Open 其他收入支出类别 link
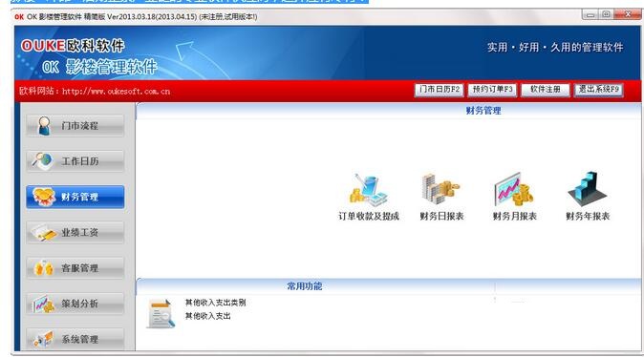The image size is (644, 357). [215, 303]
